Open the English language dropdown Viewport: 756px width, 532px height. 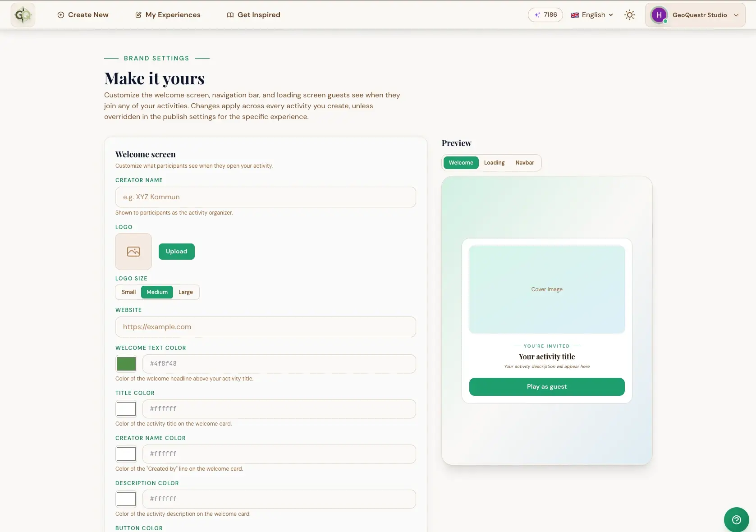coord(592,15)
